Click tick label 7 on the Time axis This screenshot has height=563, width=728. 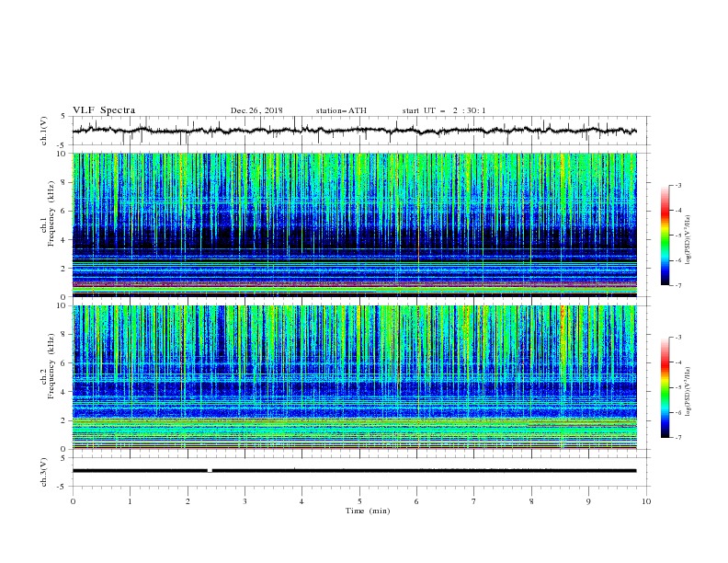point(474,501)
